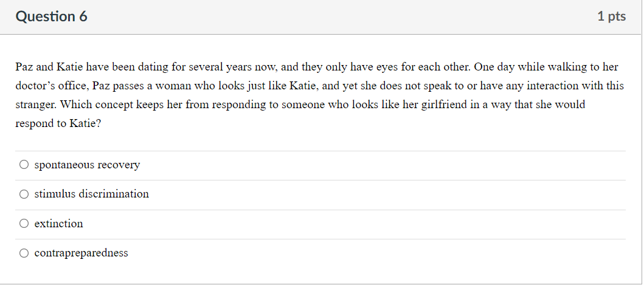Click the 'extinction' answer text

[59, 224]
